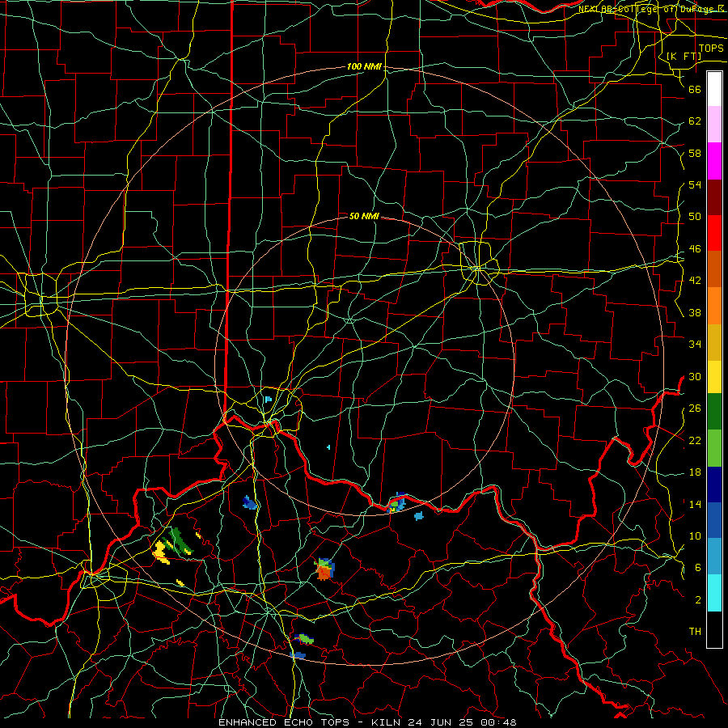This screenshot has width=728, height=728.
Task: Click the light pink legend swatch
Action: click(714, 125)
